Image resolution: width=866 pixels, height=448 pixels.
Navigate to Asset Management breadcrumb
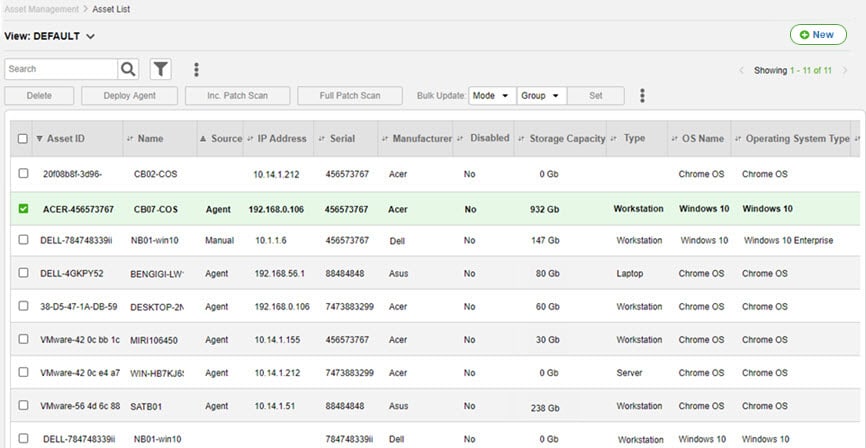[x=41, y=9]
